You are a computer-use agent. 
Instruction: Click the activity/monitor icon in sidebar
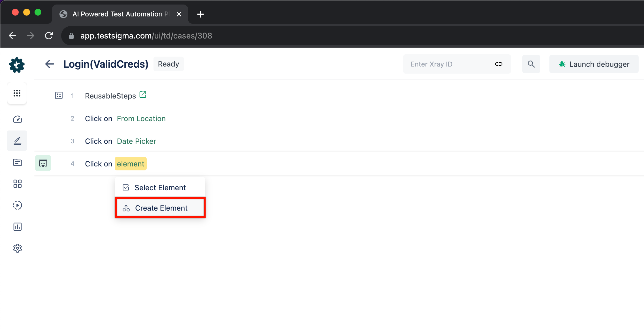pos(17,119)
